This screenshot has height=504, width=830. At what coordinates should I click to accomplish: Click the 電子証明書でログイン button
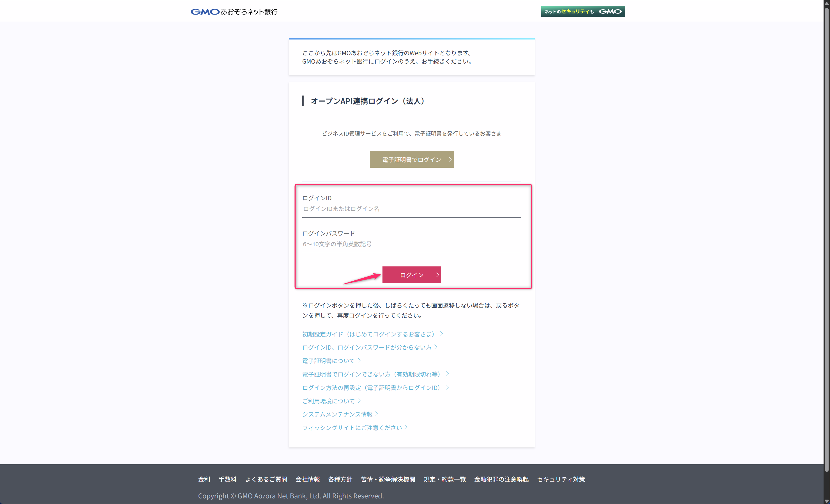(x=412, y=159)
